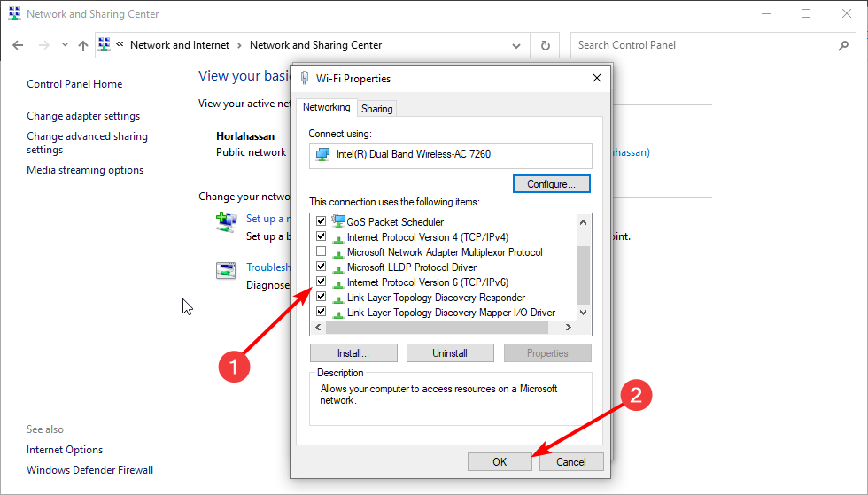Viewport: 868px width, 495px height.
Task: Uncheck Link-Layer Topology Discovery Responder checkbox
Action: pos(321,297)
